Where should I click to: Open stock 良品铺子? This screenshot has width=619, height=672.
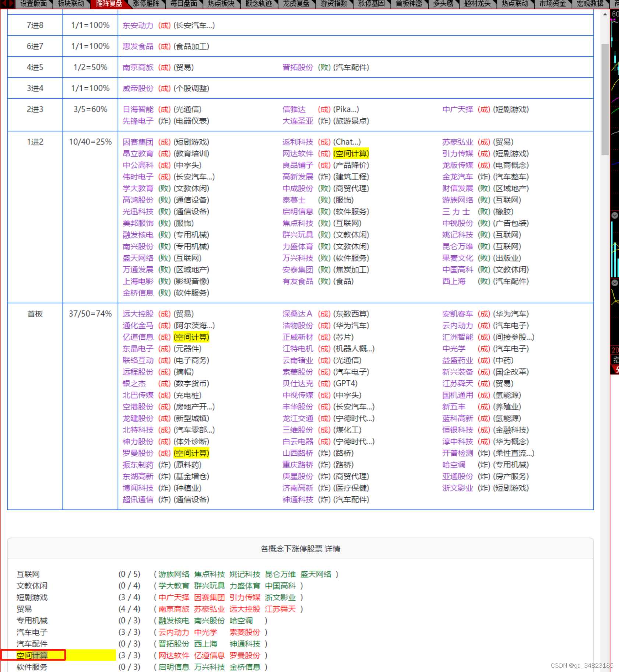click(298, 165)
